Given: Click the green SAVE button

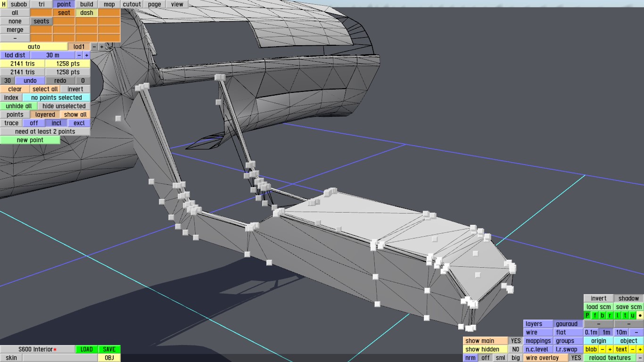Looking at the screenshot, I should pos(109,349).
